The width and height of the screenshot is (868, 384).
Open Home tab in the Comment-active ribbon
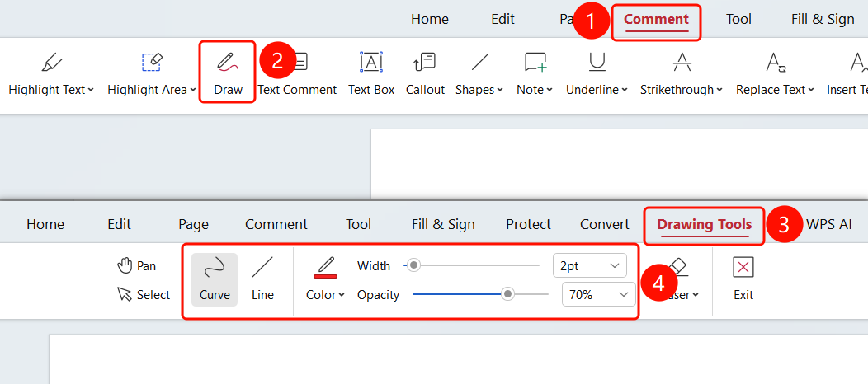coord(430,20)
